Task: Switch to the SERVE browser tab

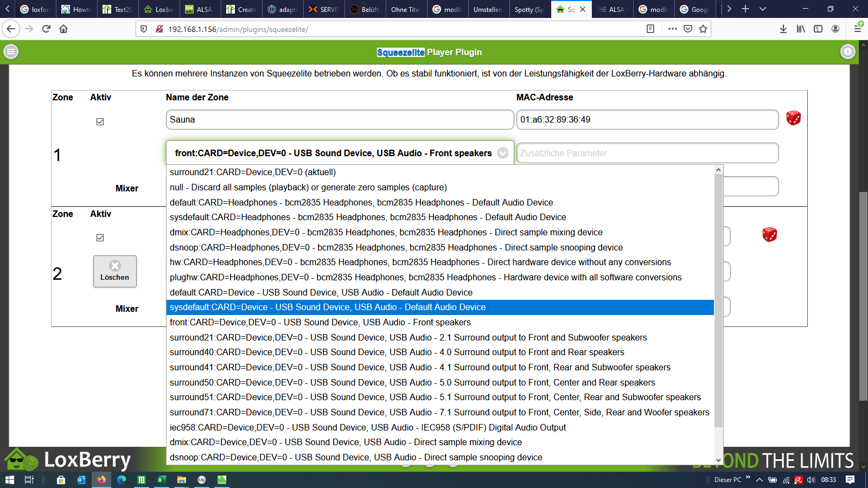Action: 323,9
